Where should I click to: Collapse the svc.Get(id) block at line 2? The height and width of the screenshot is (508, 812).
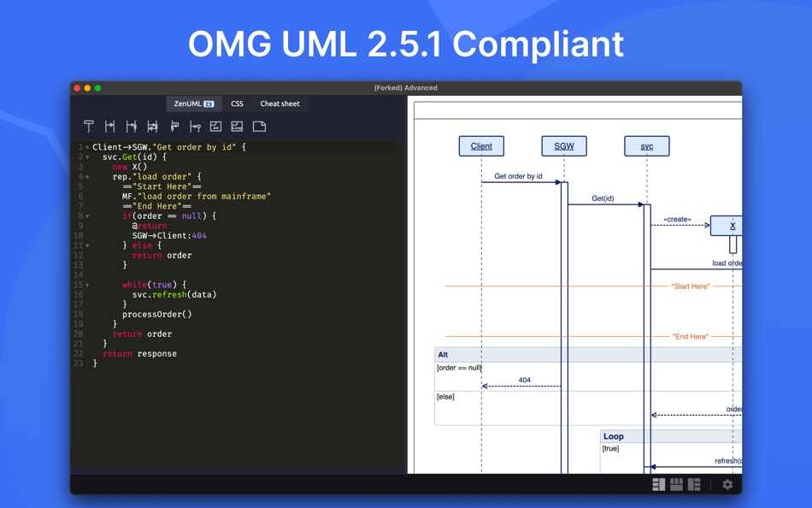coord(87,157)
